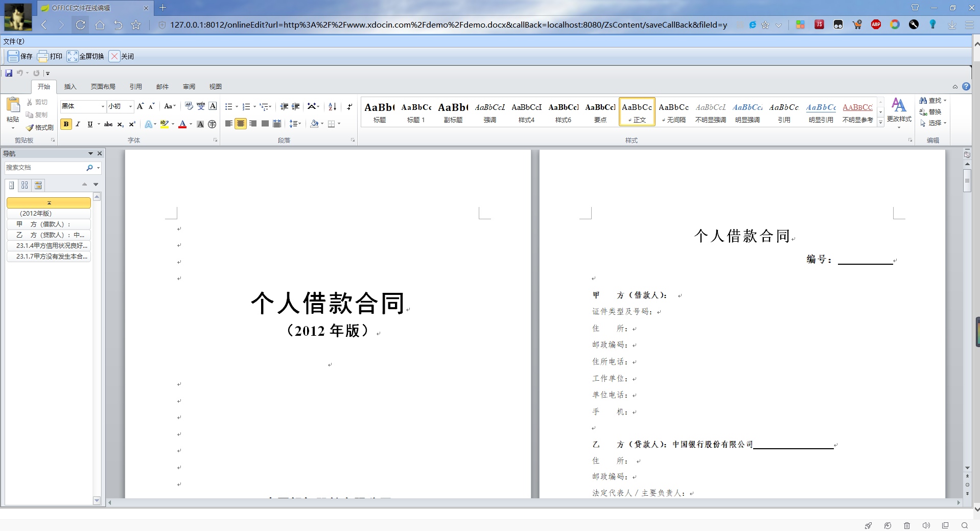Apply the 标题 1 style
The height and width of the screenshot is (531, 980).
416,112
